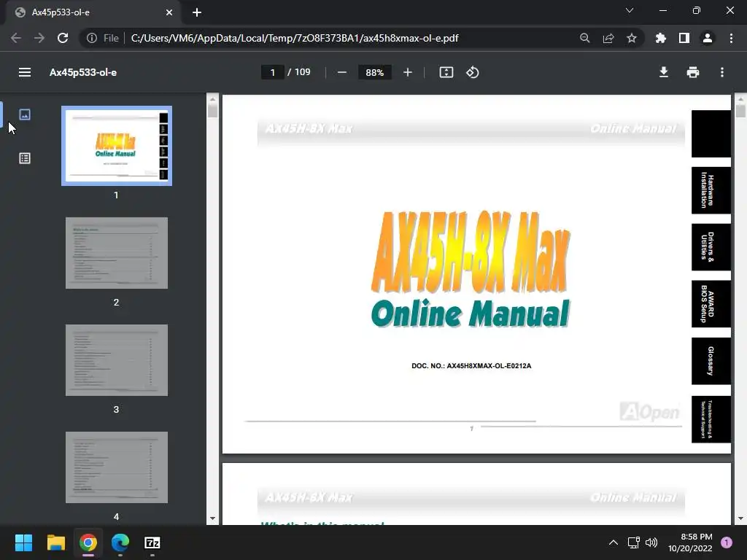747x560 pixels.
Task: Go forward in browser history
Action: pyautogui.click(x=39, y=38)
